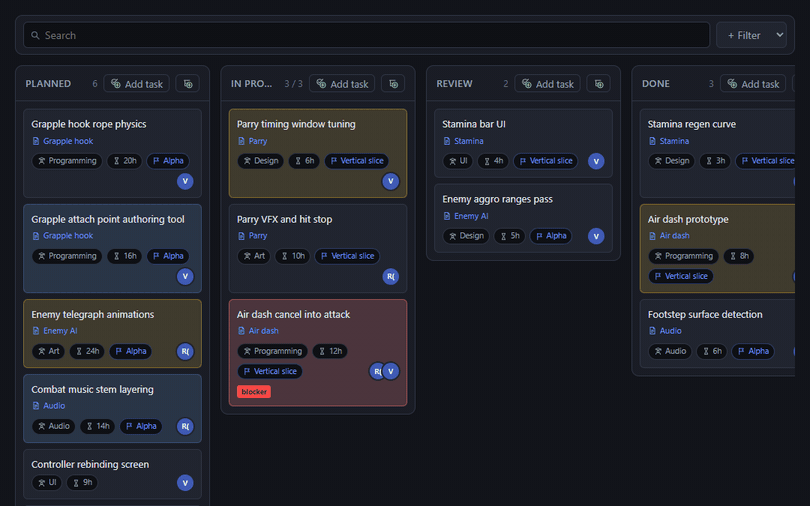Click the icon button beside Planned Add task

point(188,84)
